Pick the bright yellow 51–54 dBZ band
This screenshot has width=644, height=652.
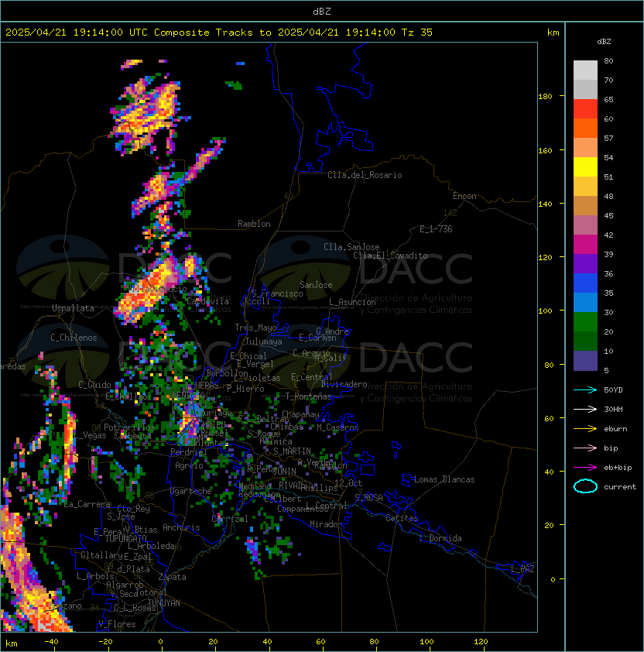coord(585,166)
